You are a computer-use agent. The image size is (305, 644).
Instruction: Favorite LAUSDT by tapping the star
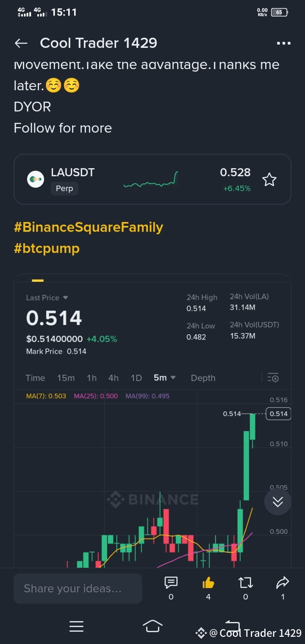tap(269, 180)
